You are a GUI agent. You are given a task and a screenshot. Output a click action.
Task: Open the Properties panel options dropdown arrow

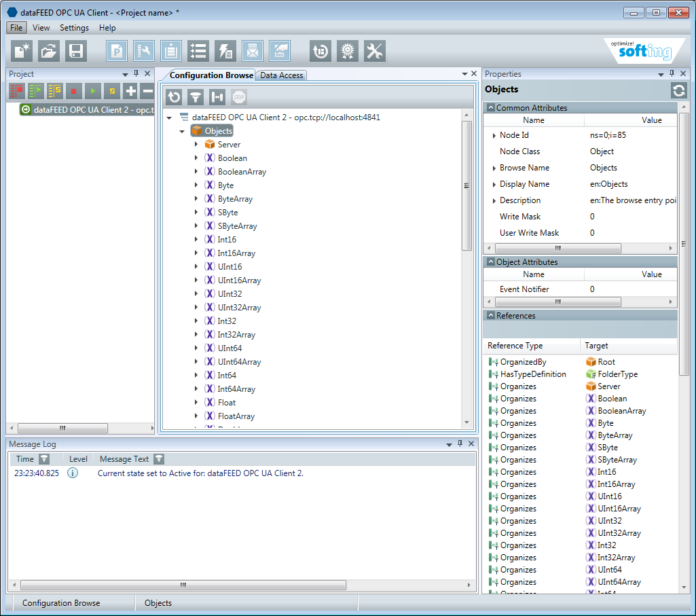661,74
